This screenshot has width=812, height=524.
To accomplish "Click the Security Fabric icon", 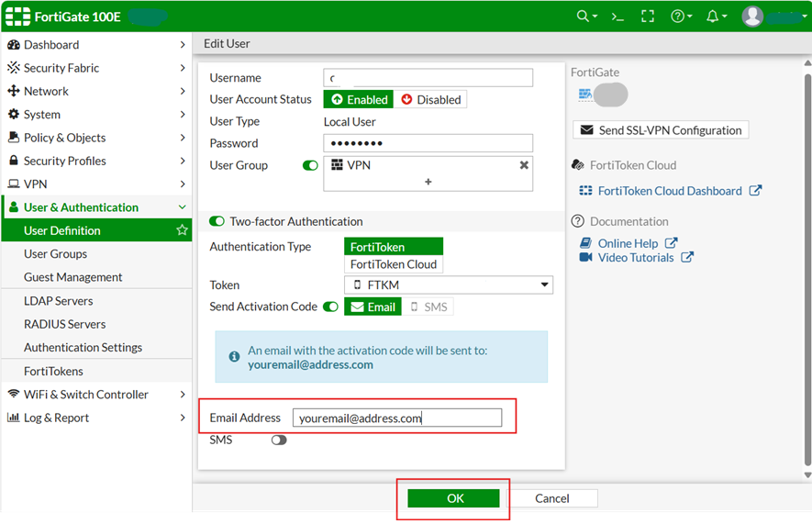I will [x=14, y=68].
